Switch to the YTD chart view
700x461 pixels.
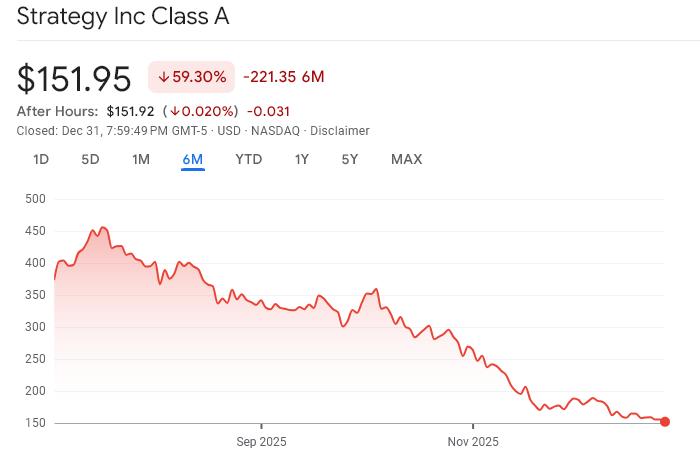coord(248,159)
